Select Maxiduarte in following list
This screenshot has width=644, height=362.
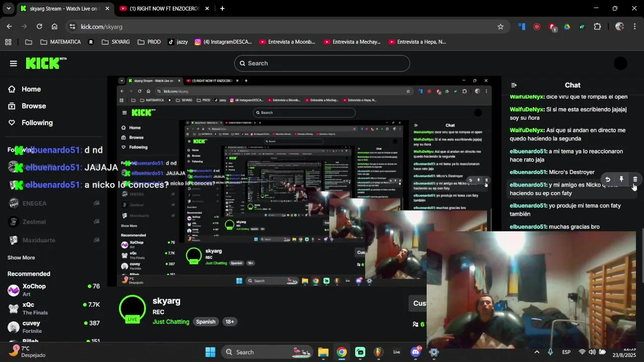39,240
